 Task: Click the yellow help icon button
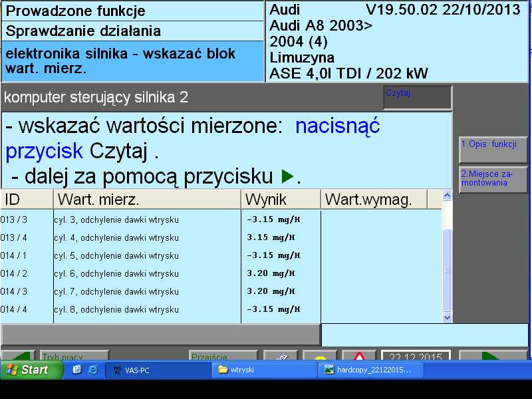(320, 355)
